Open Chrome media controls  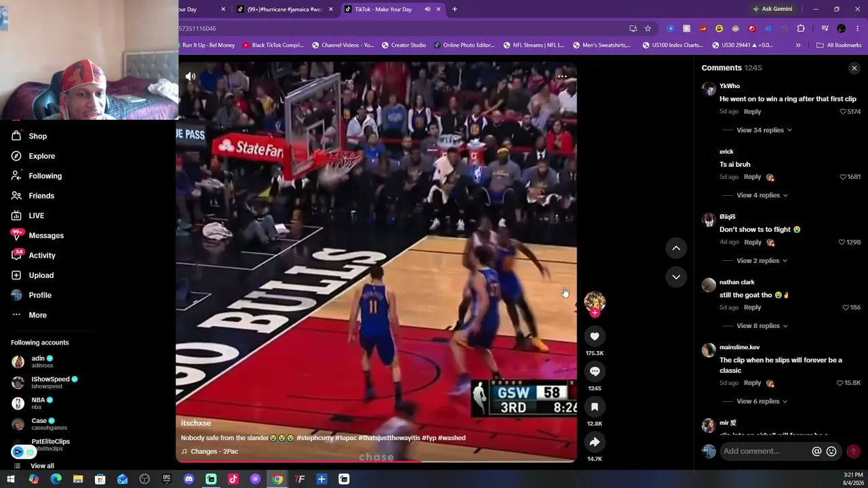click(x=825, y=28)
